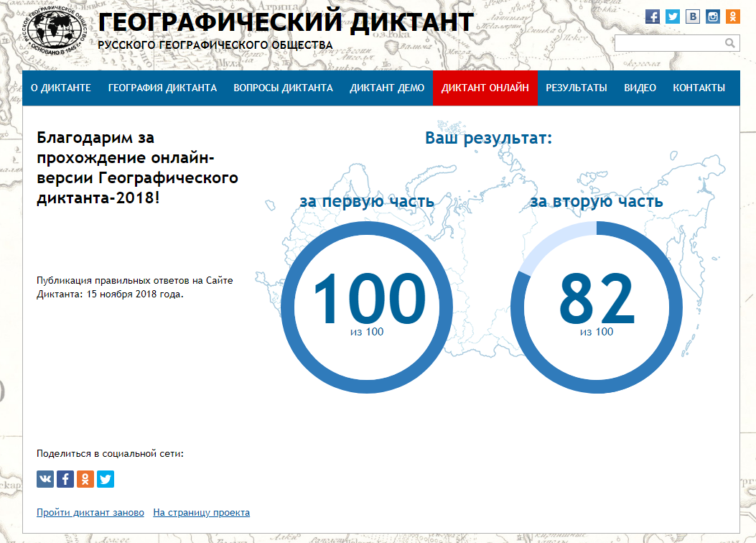Open the КОНТАКТЫ menu item

(699, 88)
